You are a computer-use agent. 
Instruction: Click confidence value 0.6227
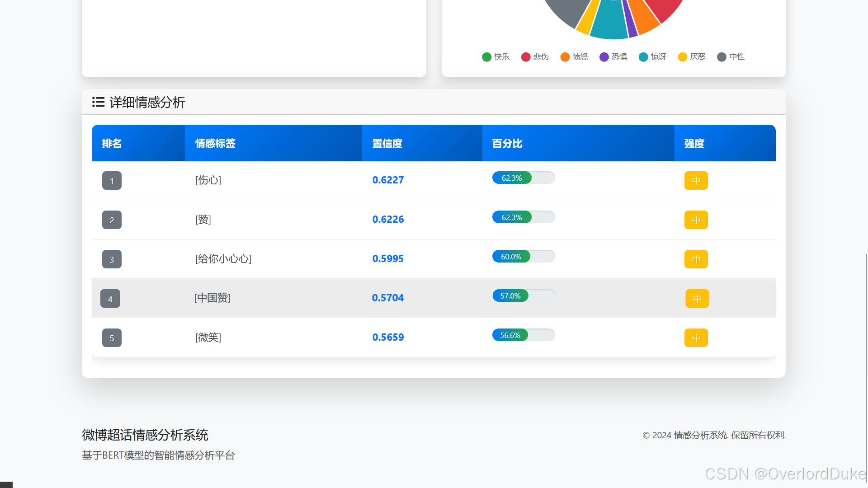click(388, 180)
